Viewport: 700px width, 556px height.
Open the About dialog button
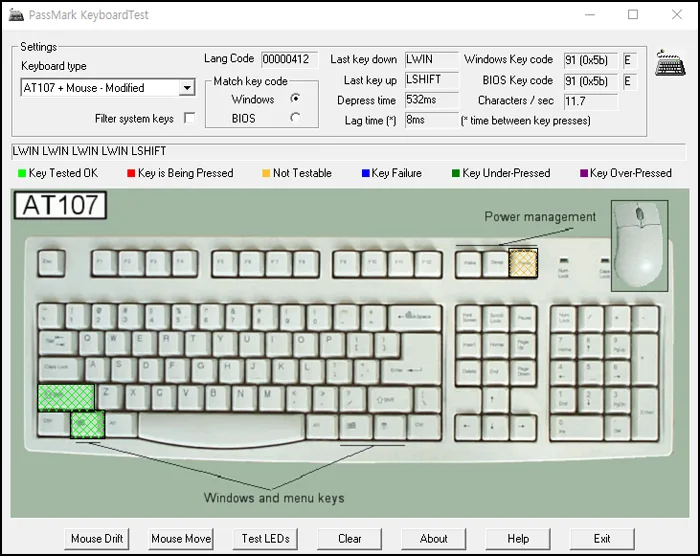pyautogui.click(x=433, y=539)
